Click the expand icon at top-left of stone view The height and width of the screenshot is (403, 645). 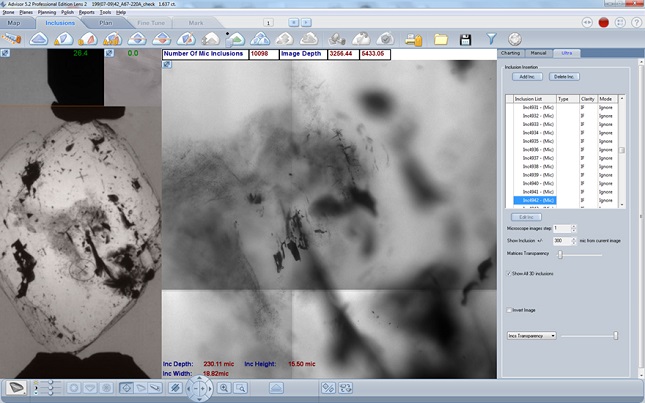[5, 53]
